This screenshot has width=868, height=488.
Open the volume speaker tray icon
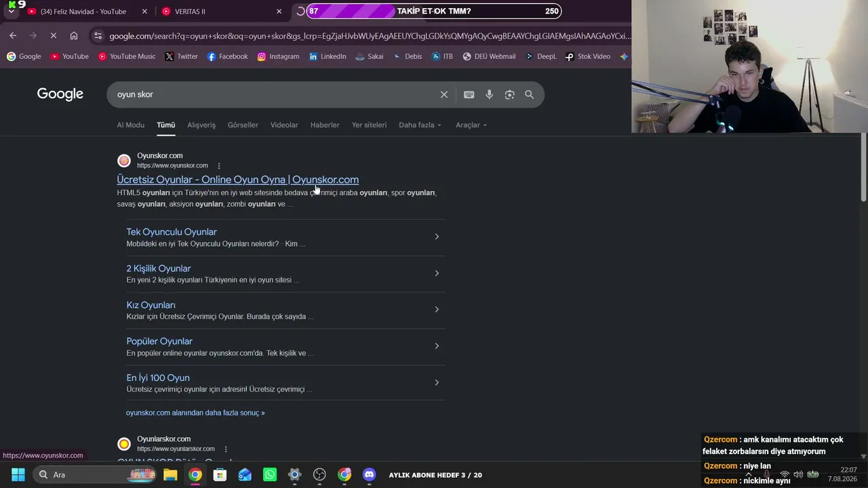pos(798,474)
